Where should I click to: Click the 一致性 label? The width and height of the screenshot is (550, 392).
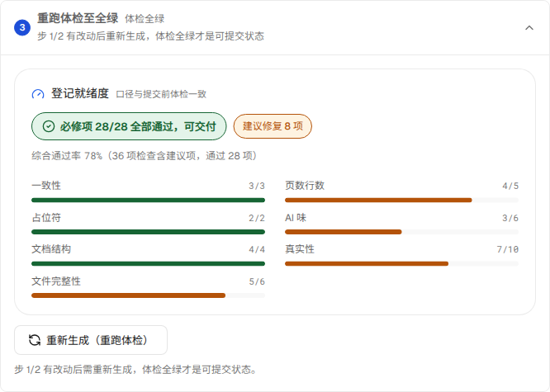tap(46, 186)
